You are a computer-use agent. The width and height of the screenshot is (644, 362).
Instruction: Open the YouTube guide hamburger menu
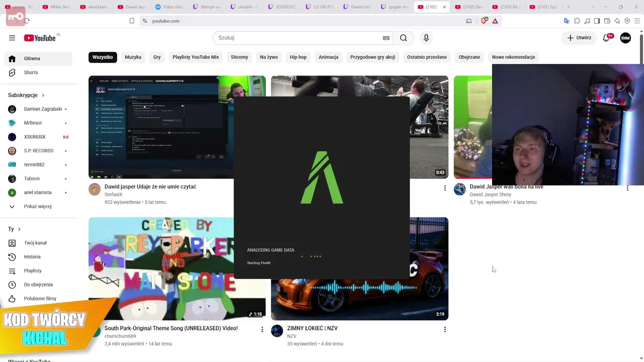coord(12,38)
